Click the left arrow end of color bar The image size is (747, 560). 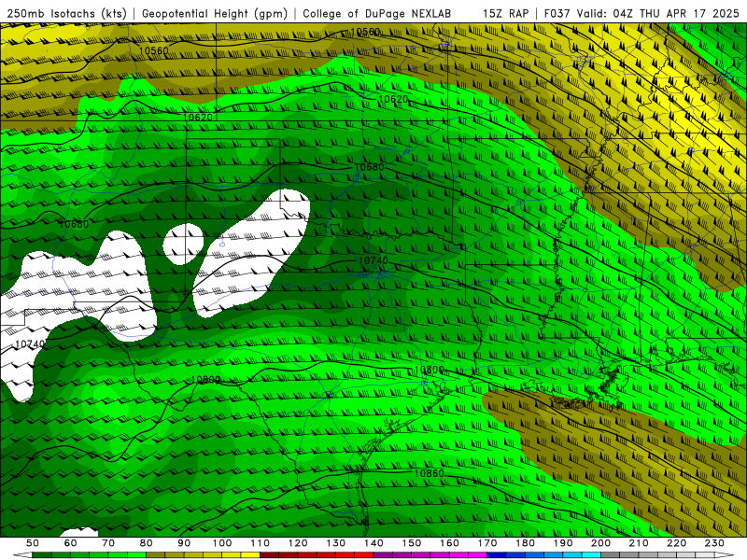pyautogui.click(x=22, y=555)
